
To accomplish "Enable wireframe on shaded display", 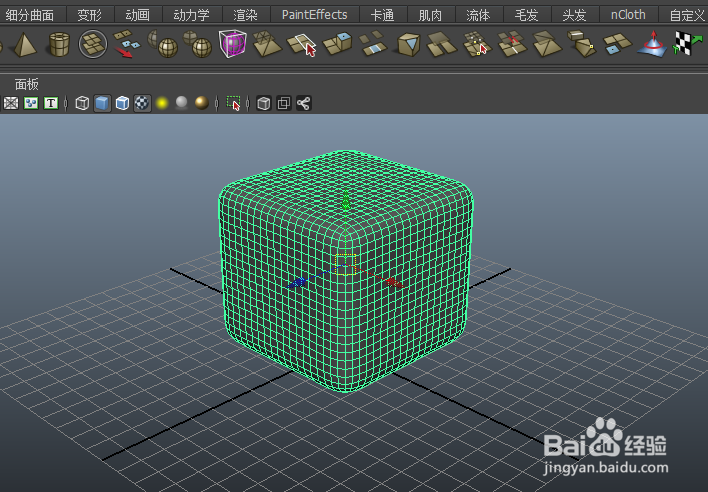I will (x=122, y=103).
